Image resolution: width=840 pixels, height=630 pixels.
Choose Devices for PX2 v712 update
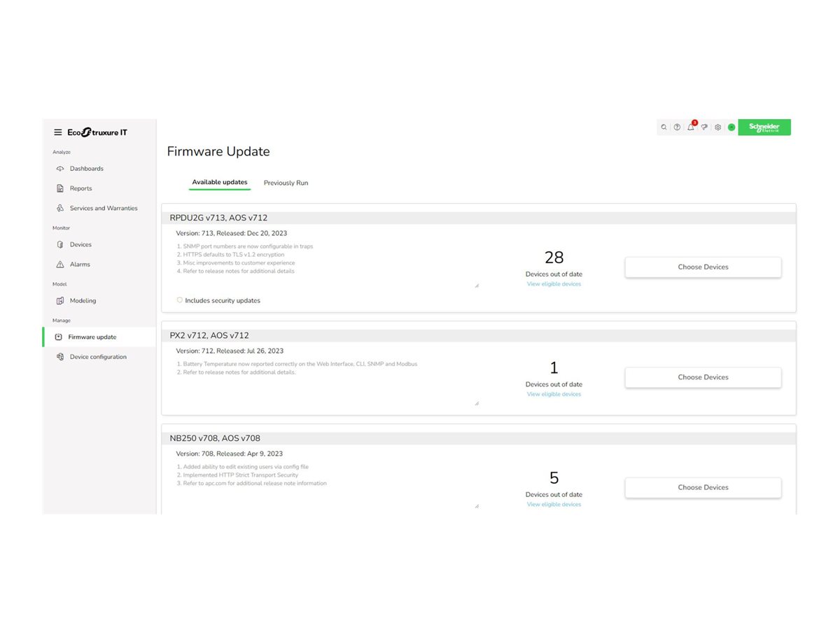[x=703, y=377]
